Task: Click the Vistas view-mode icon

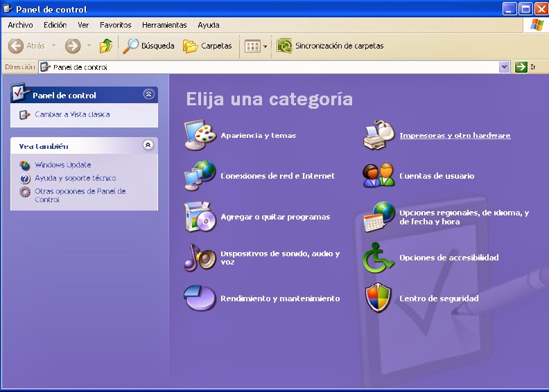Action: [x=252, y=46]
